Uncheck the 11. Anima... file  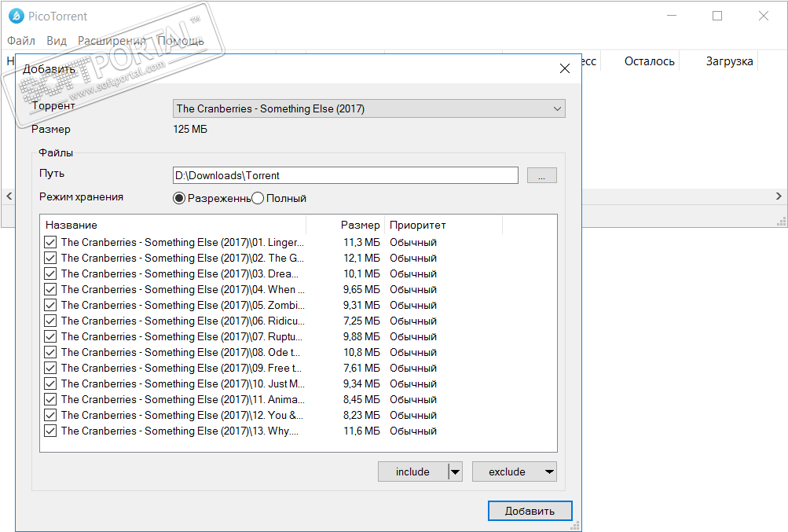coord(50,399)
